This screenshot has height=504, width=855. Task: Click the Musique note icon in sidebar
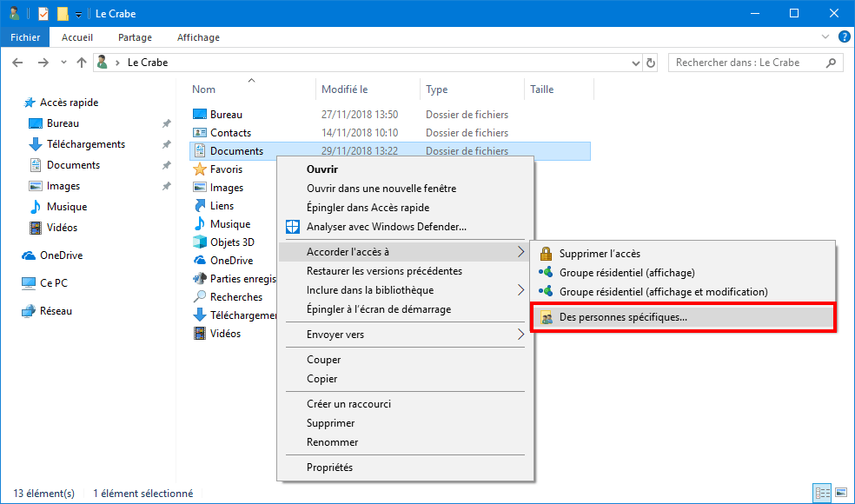[x=36, y=207]
